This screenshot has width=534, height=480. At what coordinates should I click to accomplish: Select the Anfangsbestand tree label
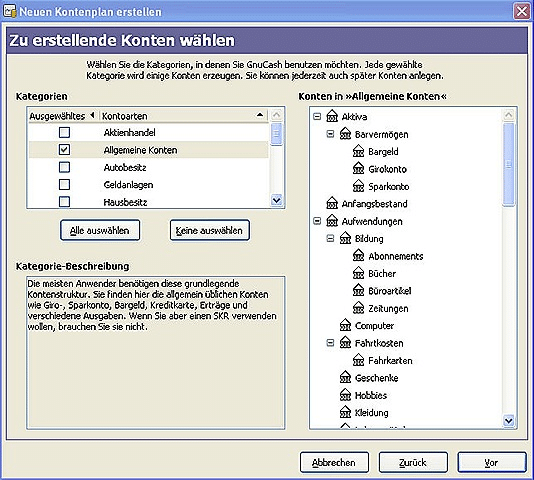coord(375,204)
